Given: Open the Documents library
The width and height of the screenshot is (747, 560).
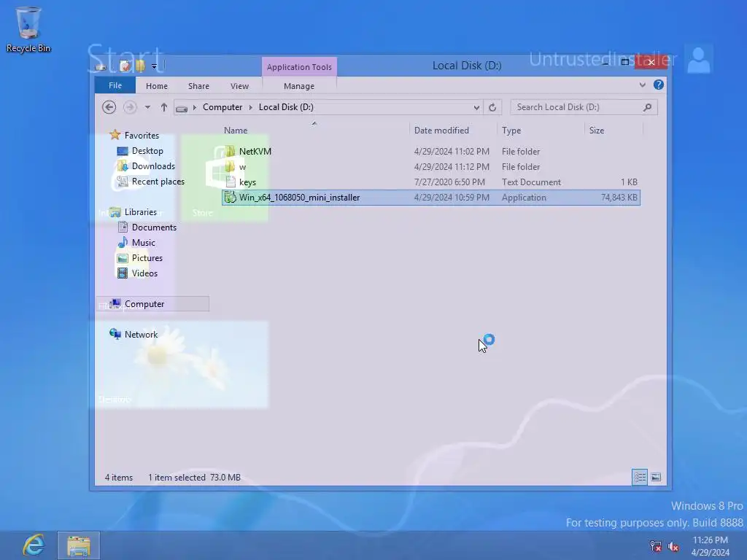Looking at the screenshot, I should click(x=154, y=227).
